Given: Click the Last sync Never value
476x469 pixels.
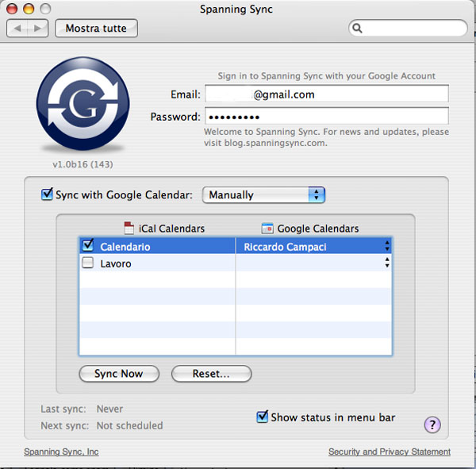Looking at the screenshot, I should pos(109,409).
